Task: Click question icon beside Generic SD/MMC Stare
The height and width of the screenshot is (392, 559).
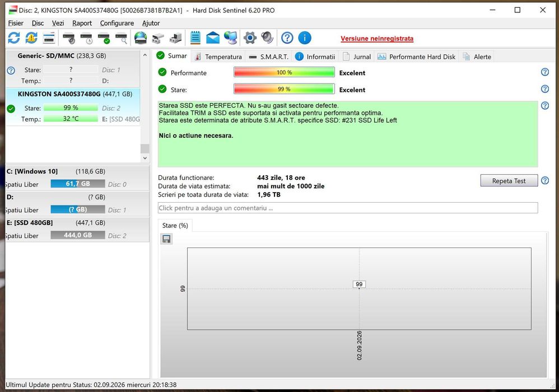Action: 11,71
